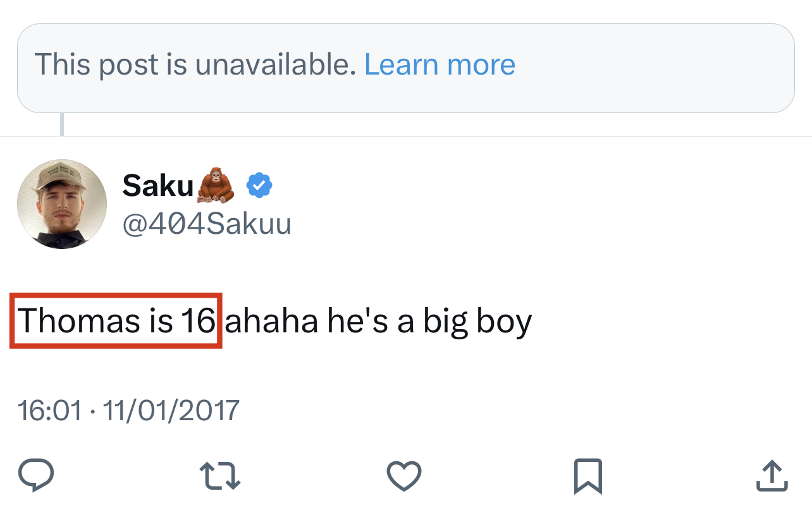Open Saku's round profile picture
The image size is (812, 527).
tap(62, 204)
